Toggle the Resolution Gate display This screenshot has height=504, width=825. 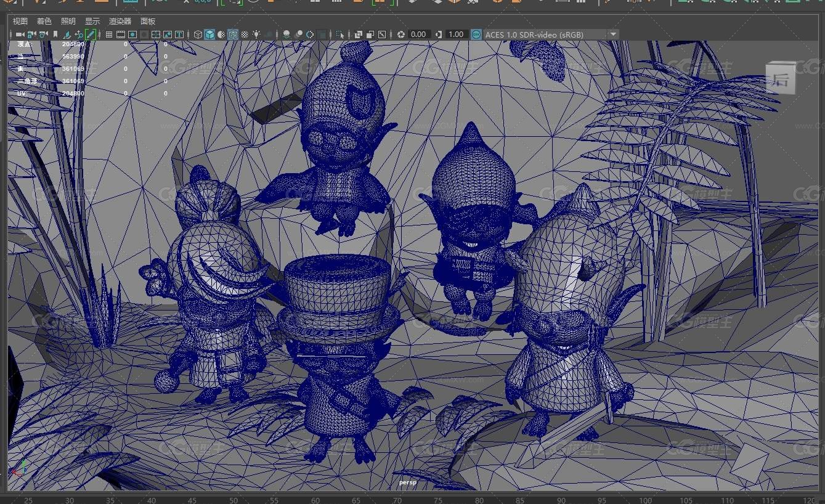132,35
